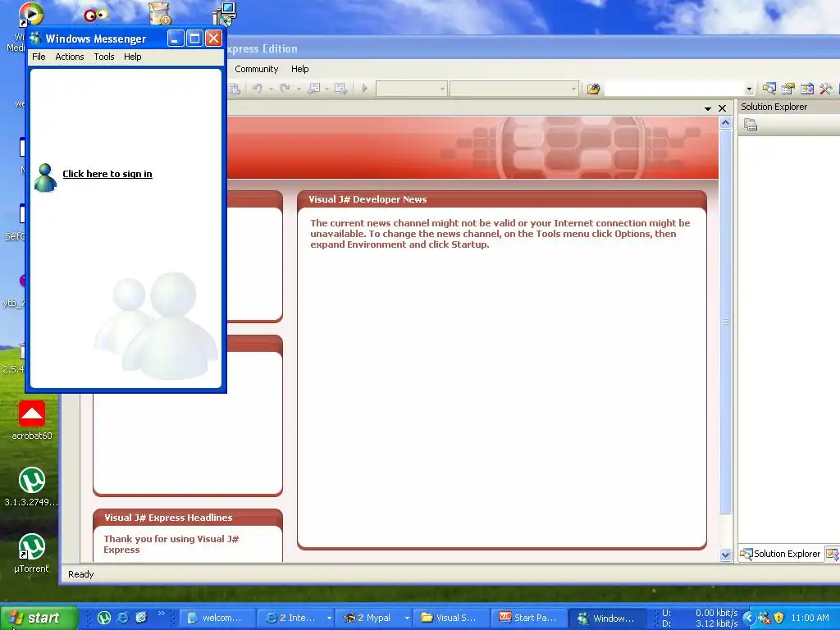Viewport: 840px width, 630px height.
Task: Open the Messenger Actions menu
Action: (x=70, y=57)
